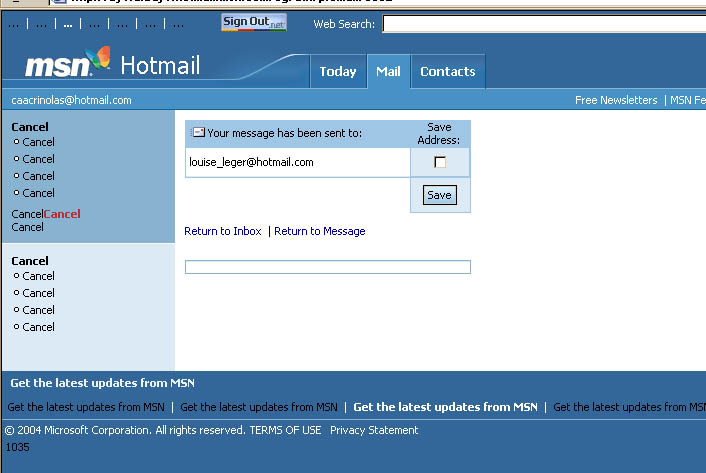Click the bold MSN updates heading in footer
This screenshot has width=706, height=473.
coord(102,383)
